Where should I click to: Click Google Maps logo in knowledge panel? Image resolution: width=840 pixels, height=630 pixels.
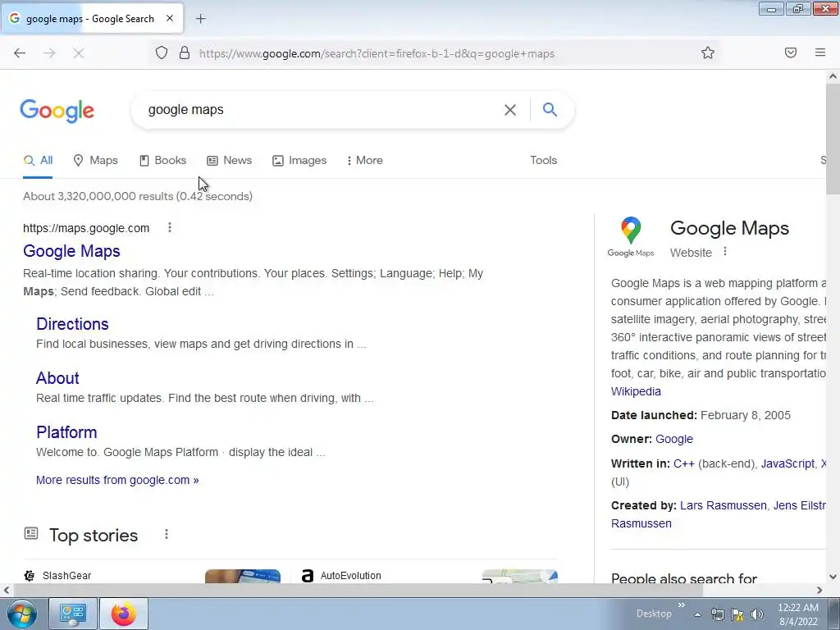tap(631, 237)
